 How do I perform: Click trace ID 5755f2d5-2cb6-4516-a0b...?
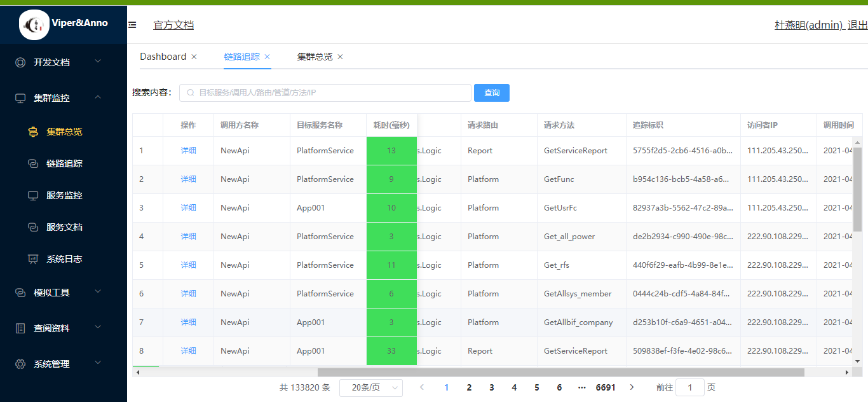pyautogui.click(x=683, y=151)
